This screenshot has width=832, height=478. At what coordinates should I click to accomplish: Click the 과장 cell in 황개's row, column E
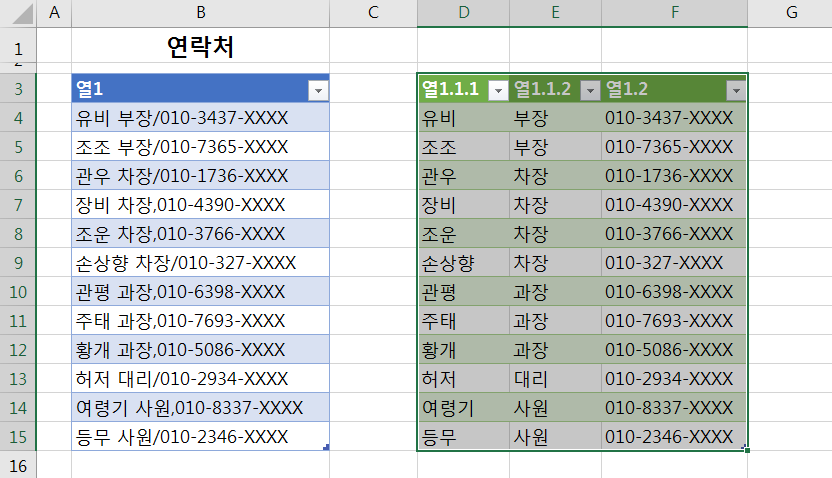tap(555, 350)
